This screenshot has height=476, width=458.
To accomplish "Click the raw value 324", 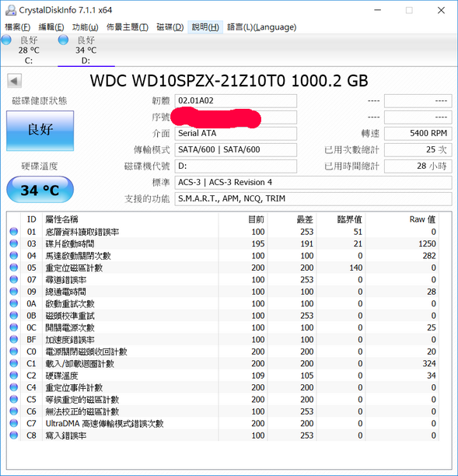I will (429, 364).
